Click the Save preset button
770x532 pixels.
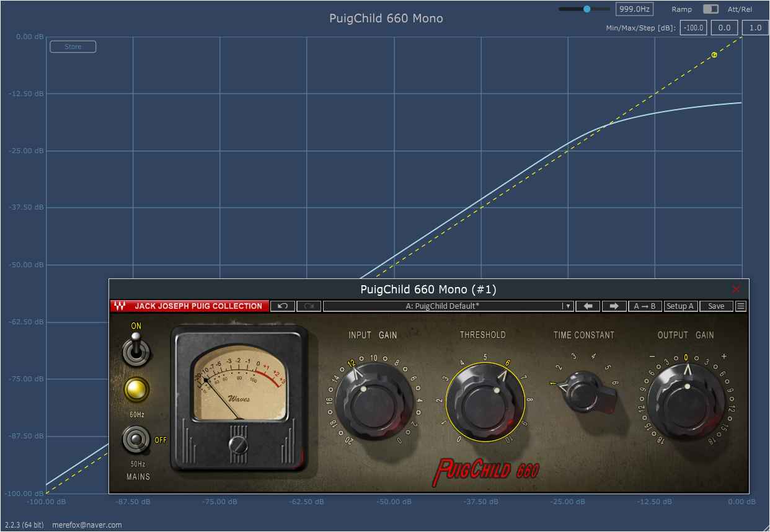[716, 306]
